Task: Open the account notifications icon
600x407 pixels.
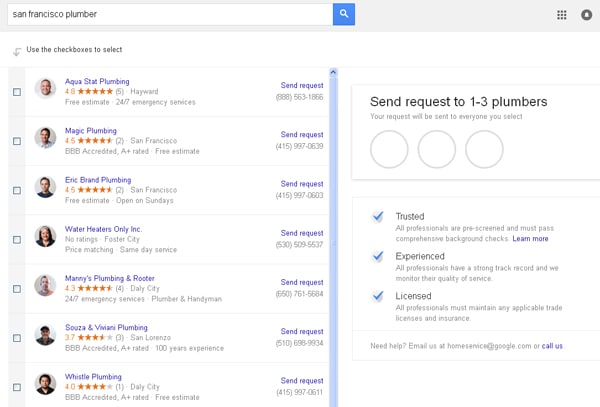Action: (586, 15)
